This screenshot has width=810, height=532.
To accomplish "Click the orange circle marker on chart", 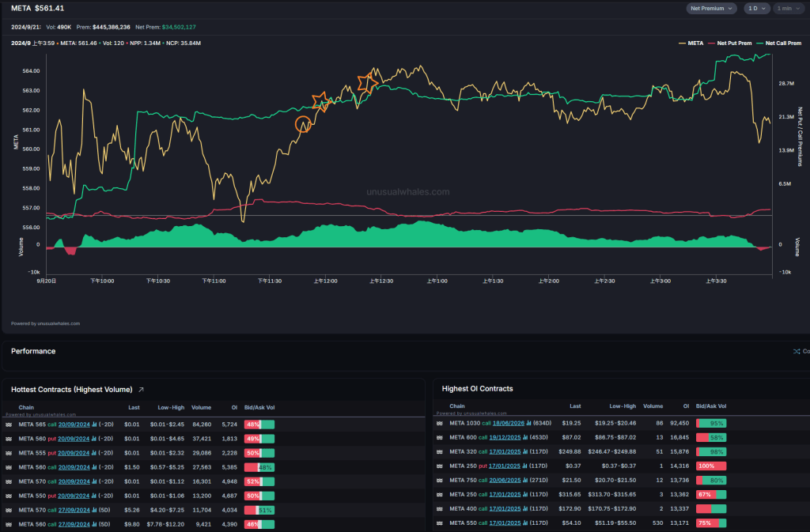I will pyautogui.click(x=303, y=123).
